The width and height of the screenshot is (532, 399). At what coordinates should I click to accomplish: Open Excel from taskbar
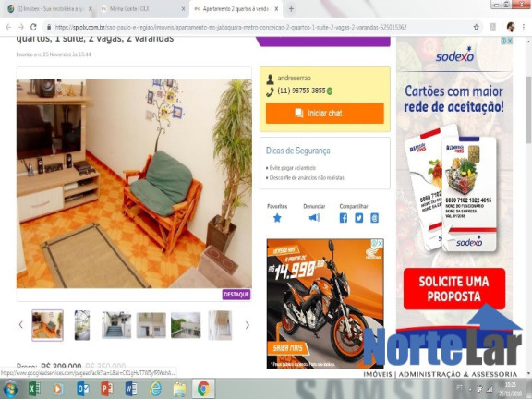34,389
